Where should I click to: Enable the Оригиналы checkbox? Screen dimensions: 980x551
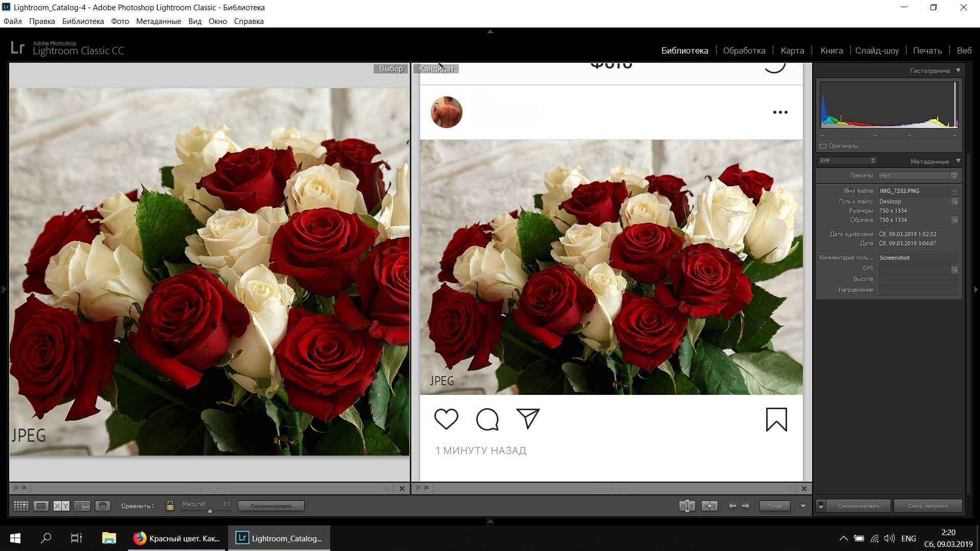coord(823,146)
